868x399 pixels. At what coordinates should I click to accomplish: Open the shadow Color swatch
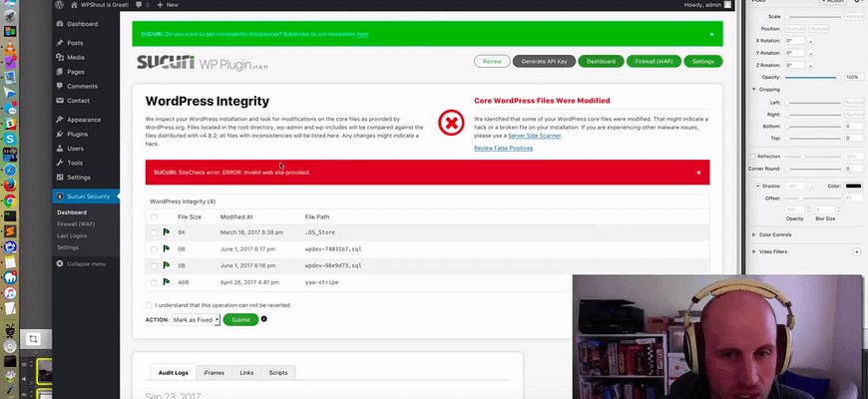click(854, 186)
